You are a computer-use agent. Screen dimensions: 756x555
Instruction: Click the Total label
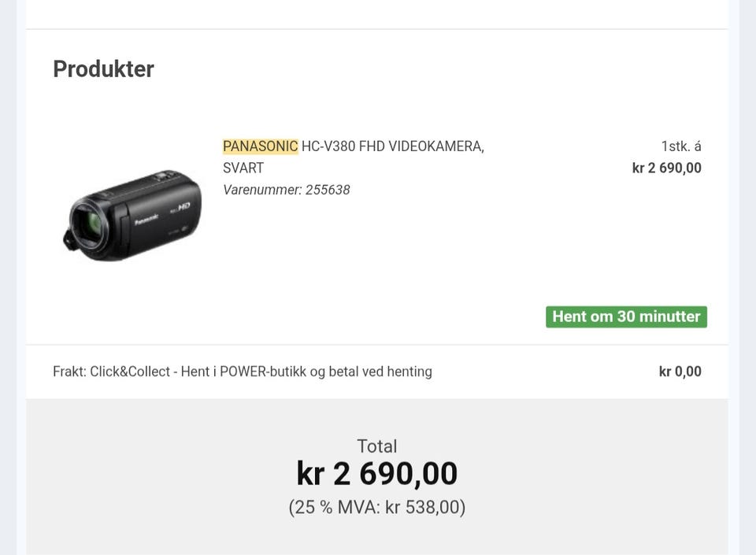coord(377,446)
